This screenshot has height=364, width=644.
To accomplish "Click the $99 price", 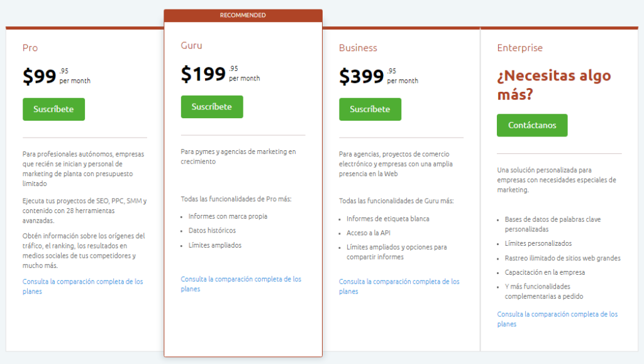I will 40,77.
